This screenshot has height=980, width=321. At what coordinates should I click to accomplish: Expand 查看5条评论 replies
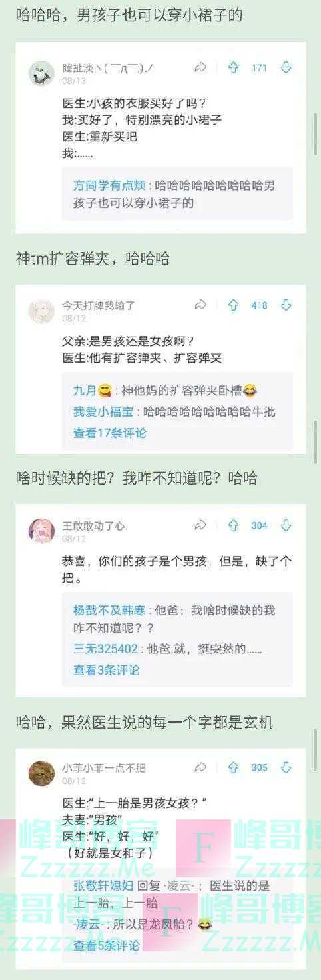[x=106, y=945]
